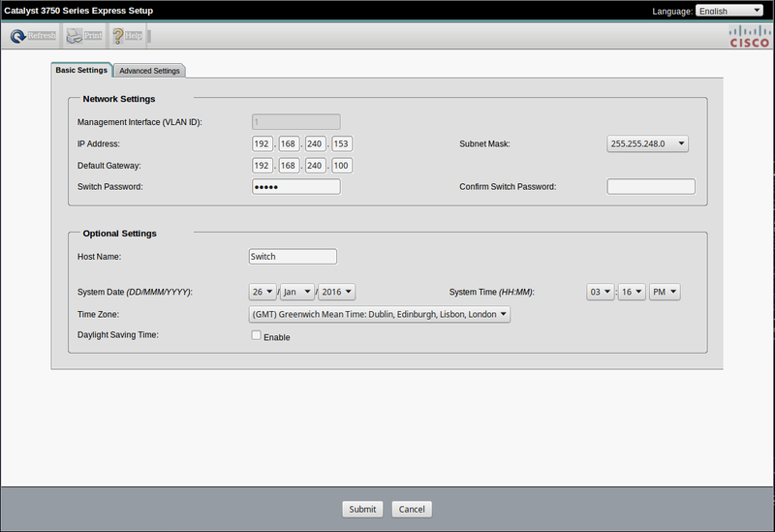The image size is (775, 532).
Task: Open the Subnet Mask dropdown
Action: point(648,143)
